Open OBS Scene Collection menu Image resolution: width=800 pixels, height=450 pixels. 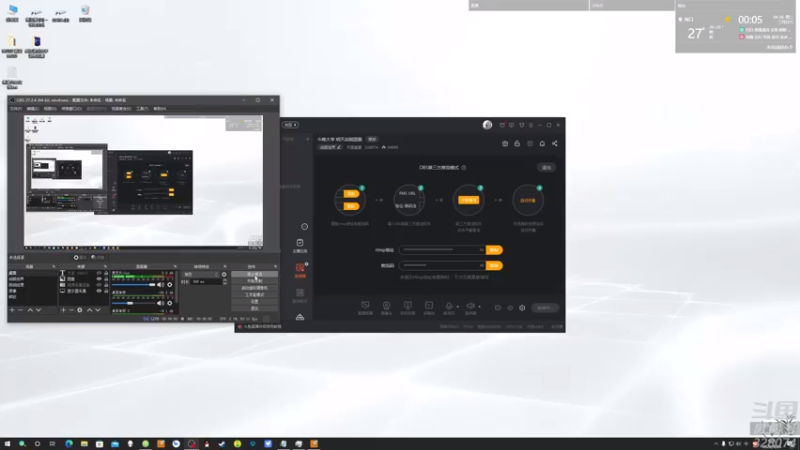121,109
